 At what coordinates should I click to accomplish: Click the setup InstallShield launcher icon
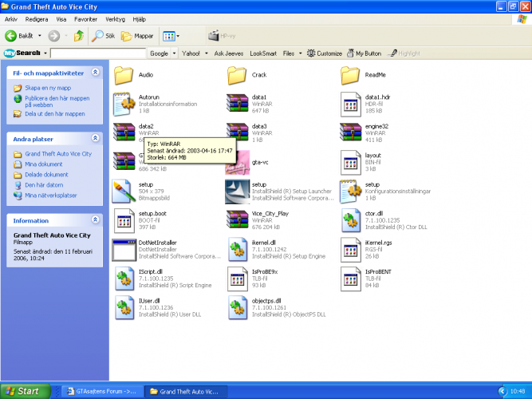(x=237, y=189)
